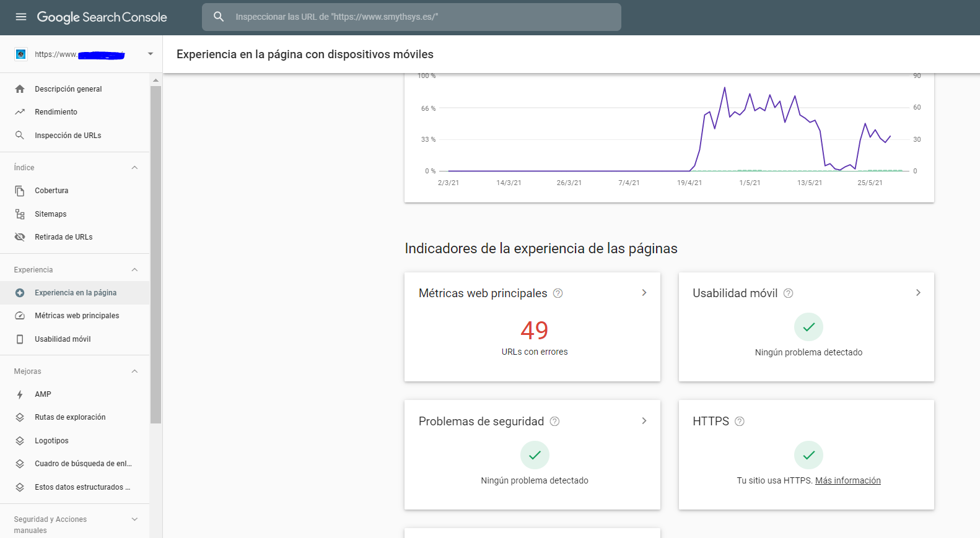Viewport: 980px width, 538px height.
Task: Click help icon beside Problemas de seguridad
Action: [554, 422]
